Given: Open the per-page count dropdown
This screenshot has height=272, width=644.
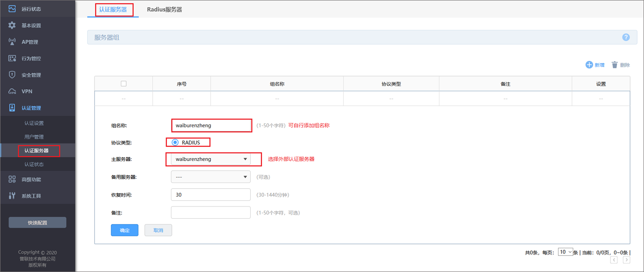Looking at the screenshot, I should coord(565,252).
